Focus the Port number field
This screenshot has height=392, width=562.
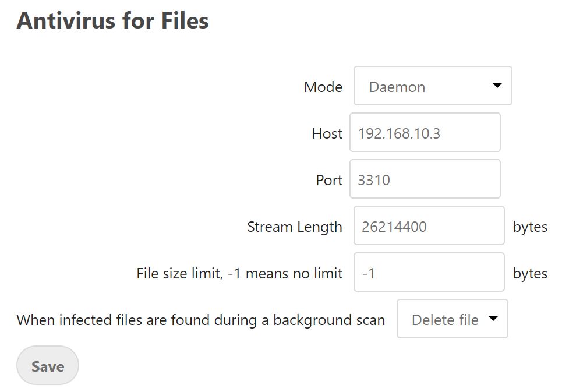point(425,179)
